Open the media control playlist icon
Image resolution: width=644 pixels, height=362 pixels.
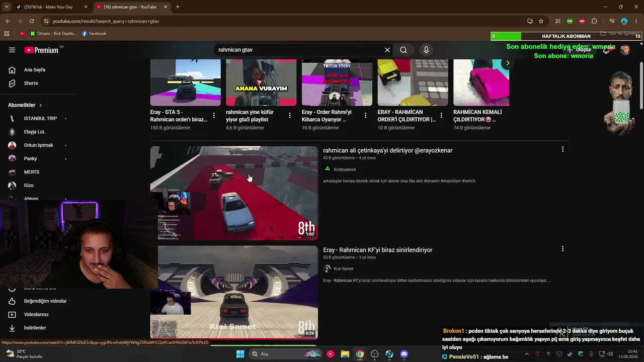click(612, 21)
